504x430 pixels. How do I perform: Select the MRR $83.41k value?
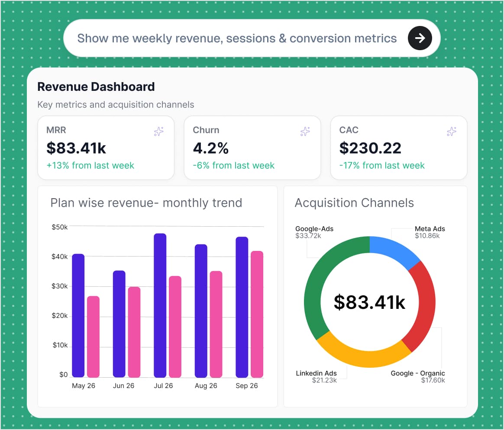pyautogui.click(x=76, y=148)
